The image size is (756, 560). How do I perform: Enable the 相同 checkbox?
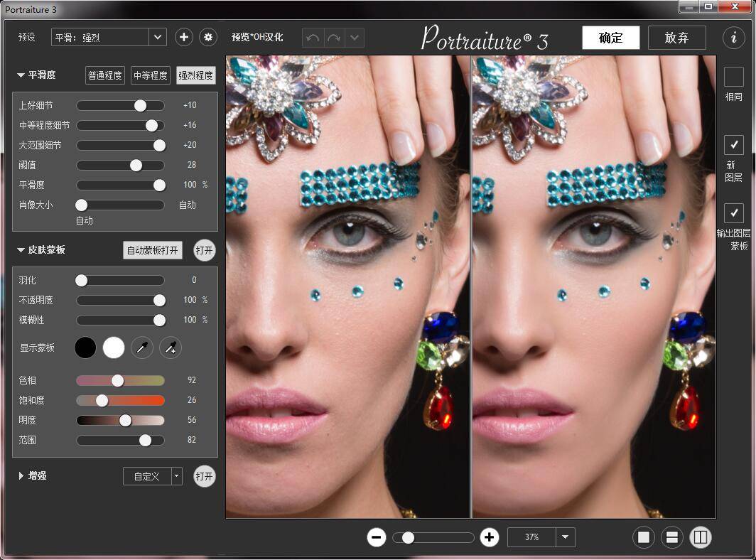point(733,77)
